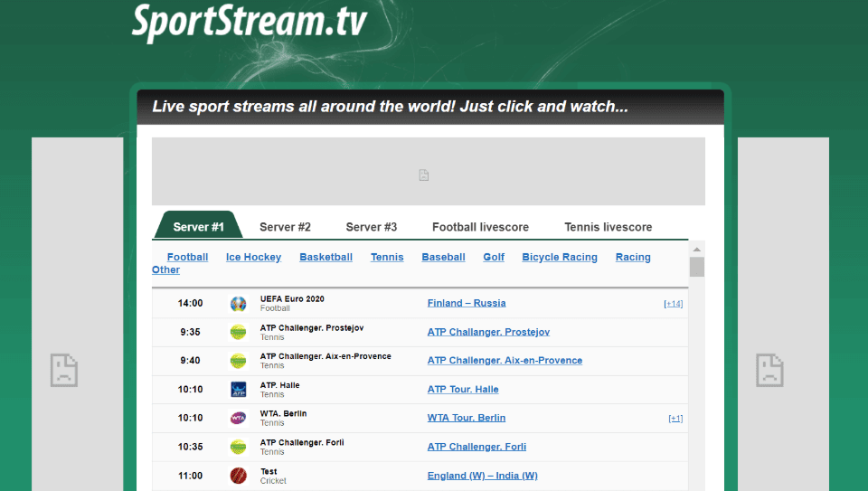Expand the [+14] extra streams for Finland – Russia

(673, 303)
